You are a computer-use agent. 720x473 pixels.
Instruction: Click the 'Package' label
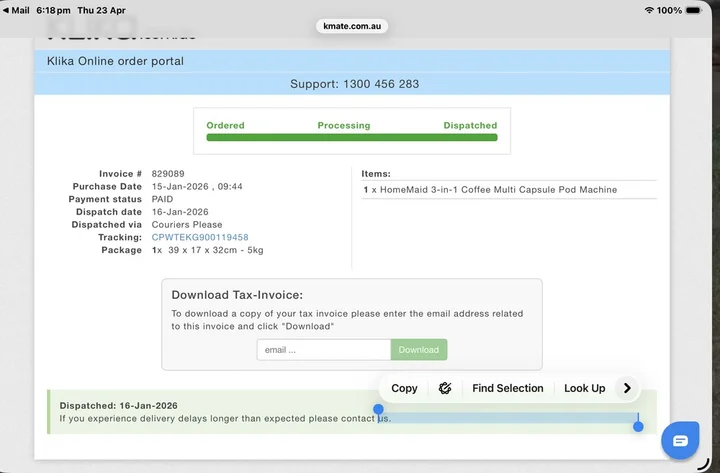pos(122,250)
